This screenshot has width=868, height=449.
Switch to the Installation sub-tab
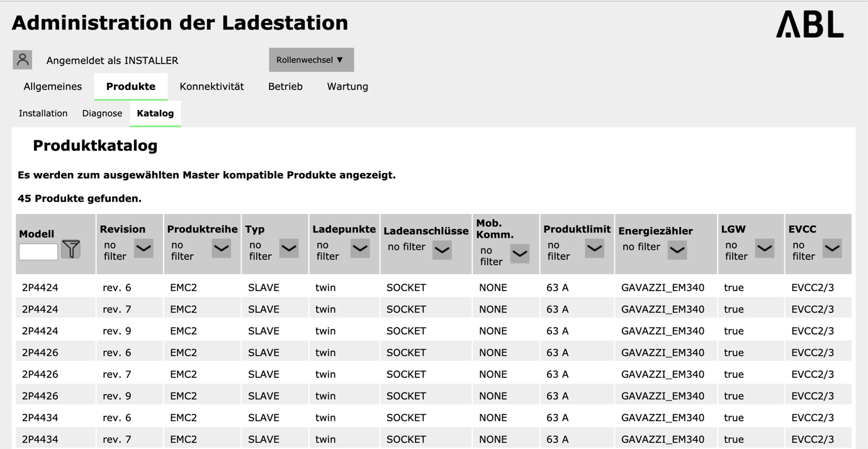pyautogui.click(x=43, y=113)
